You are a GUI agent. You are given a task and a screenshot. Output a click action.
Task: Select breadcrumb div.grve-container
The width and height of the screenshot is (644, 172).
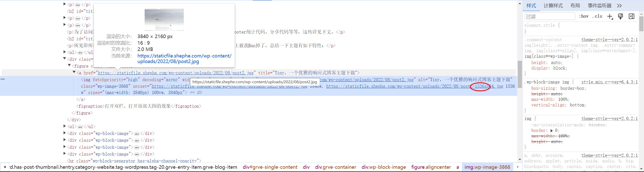(336, 167)
